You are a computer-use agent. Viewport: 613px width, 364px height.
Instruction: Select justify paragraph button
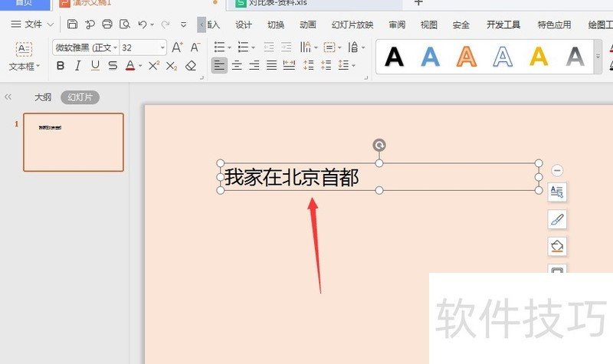pyautogui.click(x=272, y=65)
